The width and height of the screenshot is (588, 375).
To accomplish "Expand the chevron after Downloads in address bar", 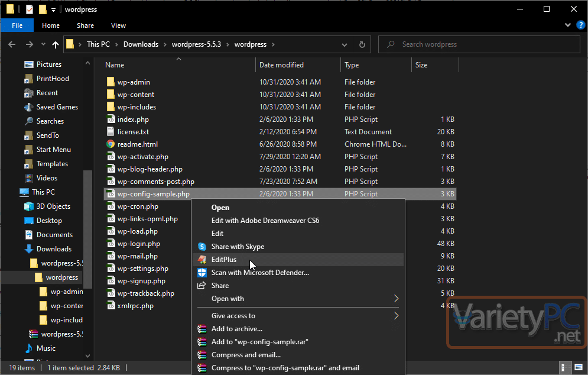I will pyautogui.click(x=165, y=45).
